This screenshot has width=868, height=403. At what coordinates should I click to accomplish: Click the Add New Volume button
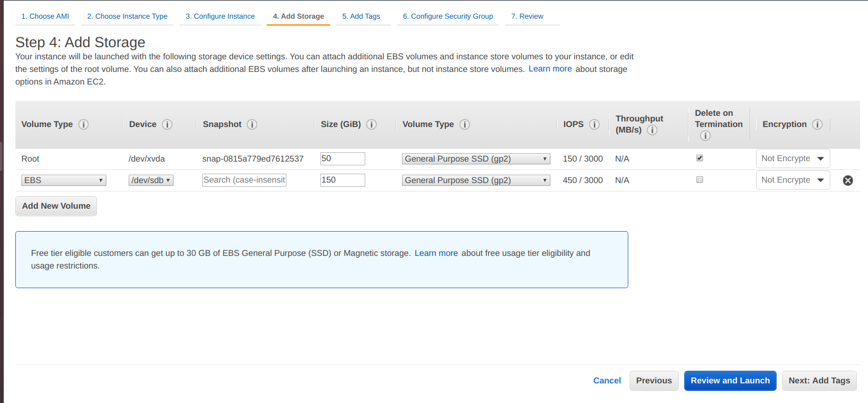(x=56, y=206)
